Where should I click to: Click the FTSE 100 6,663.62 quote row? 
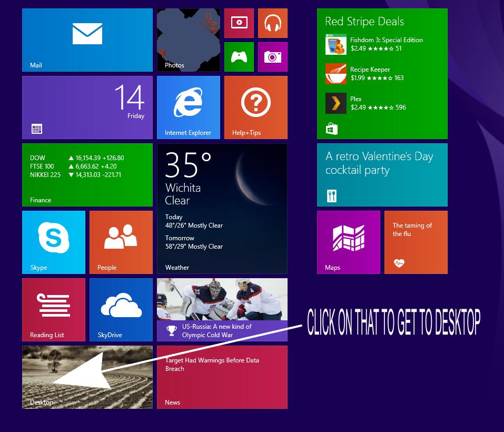point(73,166)
